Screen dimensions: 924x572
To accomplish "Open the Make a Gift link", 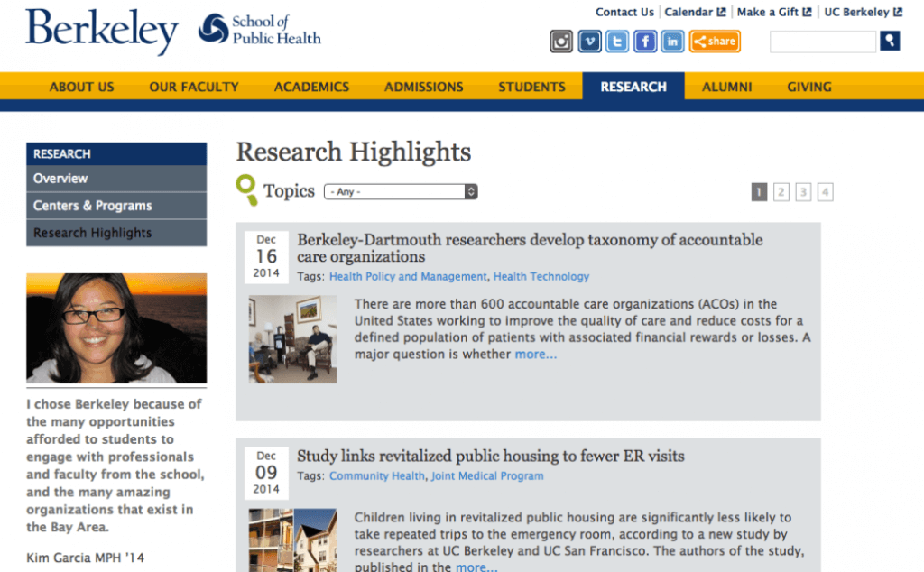I will [773, 12].
